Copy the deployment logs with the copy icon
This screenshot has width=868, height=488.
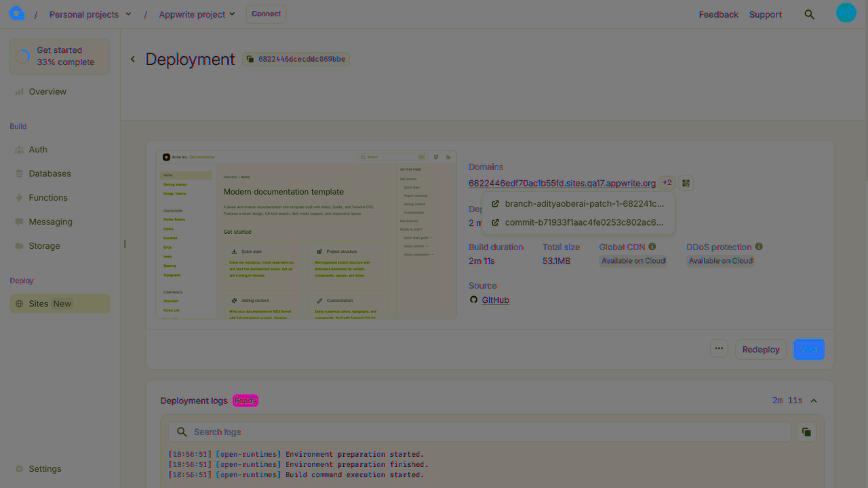(806, 432)
